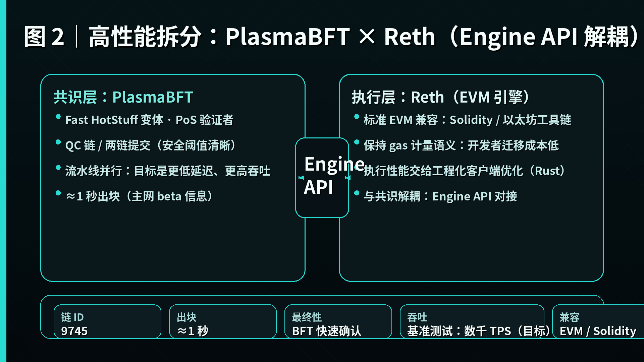The width and height of the screenshot is (644, 362).
Task: Select the 链 ID 9745 card
Action: (x=107, y=322)
